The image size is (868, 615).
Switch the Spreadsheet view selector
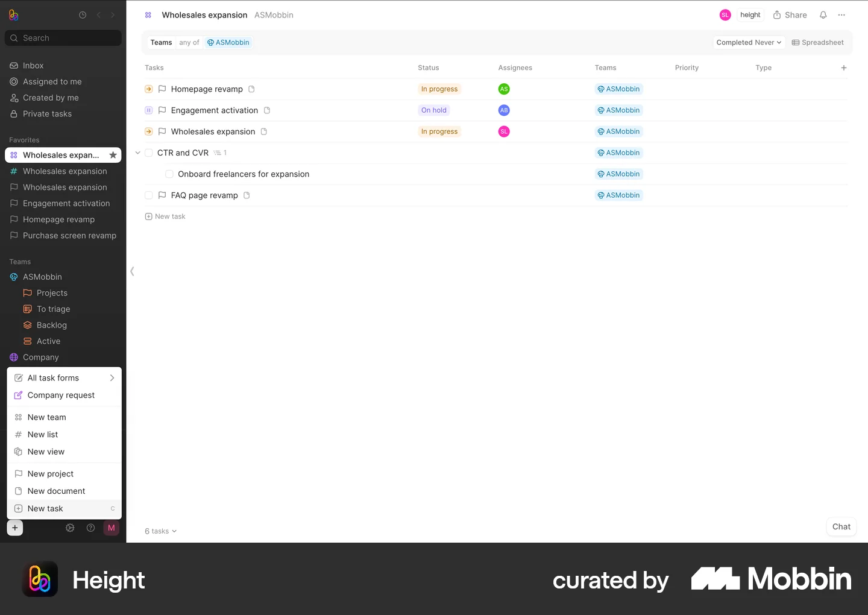(x=817, y=42)
